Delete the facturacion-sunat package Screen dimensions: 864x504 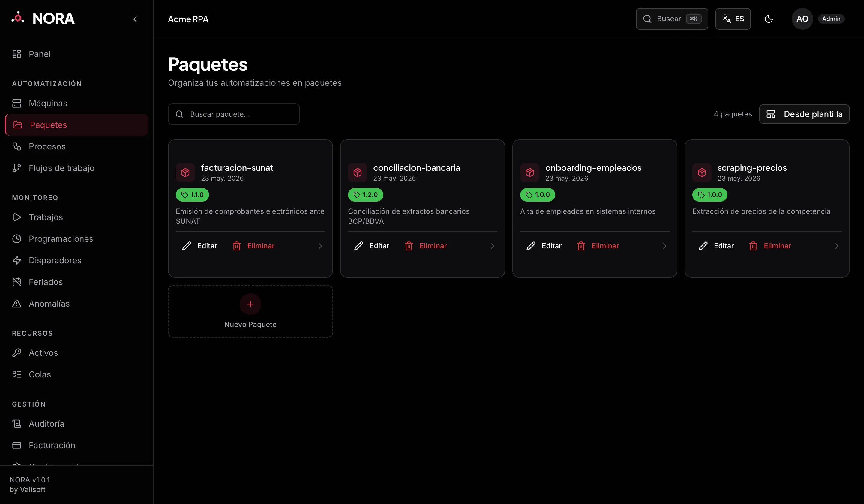253,246
